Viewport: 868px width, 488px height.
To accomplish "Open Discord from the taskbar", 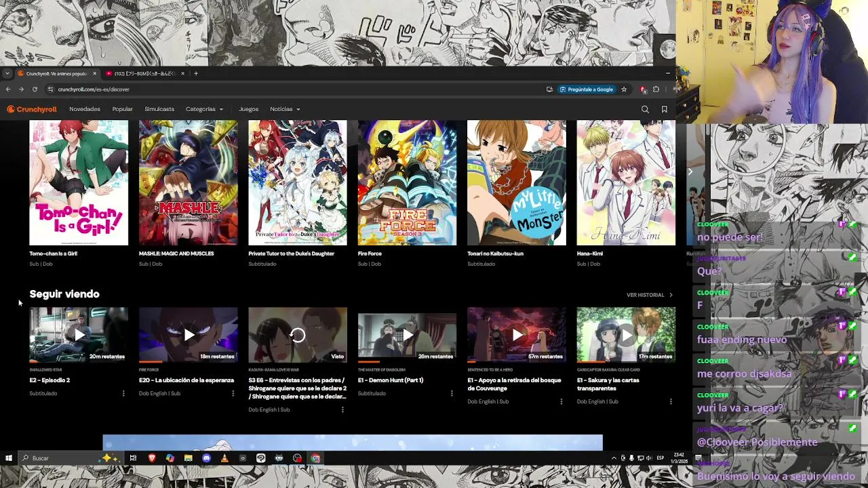I will click(x=206, y=458).
